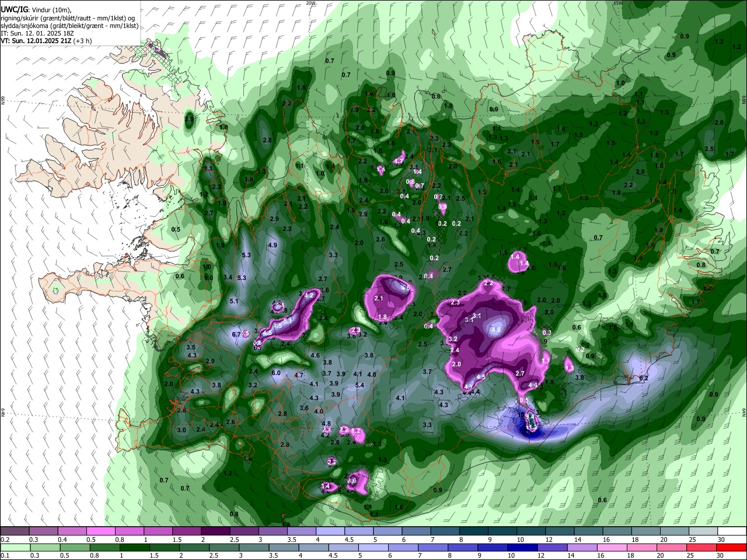Click the '6.7' precipitation value on the map
747x560 pixels.
(236, 334)
